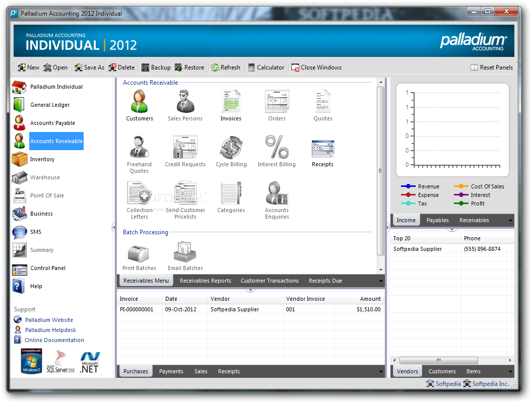The image size is (532, 403).
Task: Open Accounts Enquiries icon
Action: pyautogui.click(x=277, y=200)
